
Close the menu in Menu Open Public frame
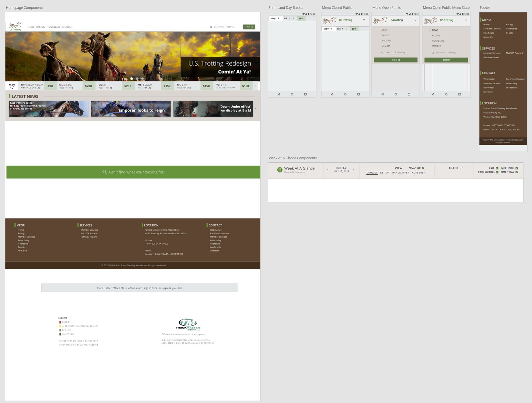click(415, 20)
